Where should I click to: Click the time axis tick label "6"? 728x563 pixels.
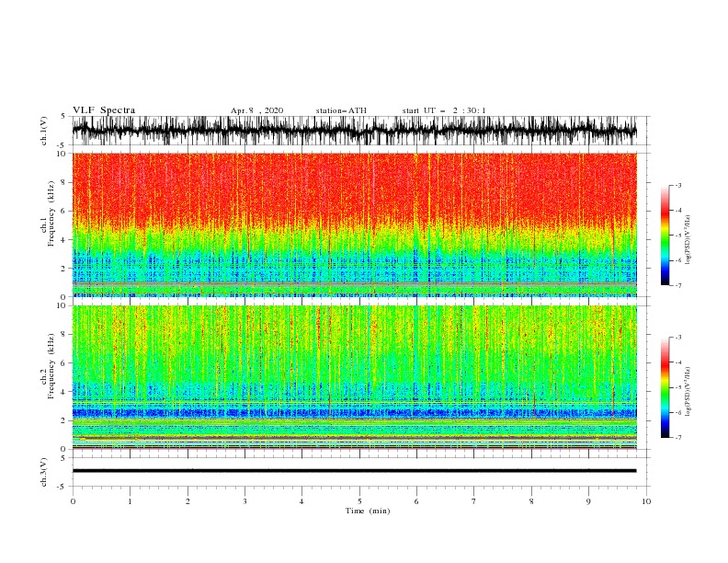click(x=416, y=501)
